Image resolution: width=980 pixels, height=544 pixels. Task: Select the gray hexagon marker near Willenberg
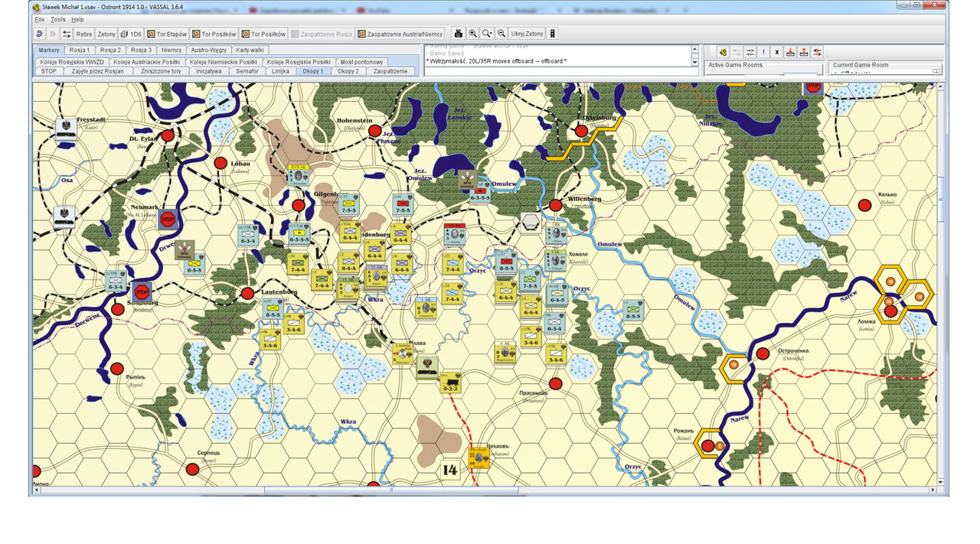click(530, 223)
